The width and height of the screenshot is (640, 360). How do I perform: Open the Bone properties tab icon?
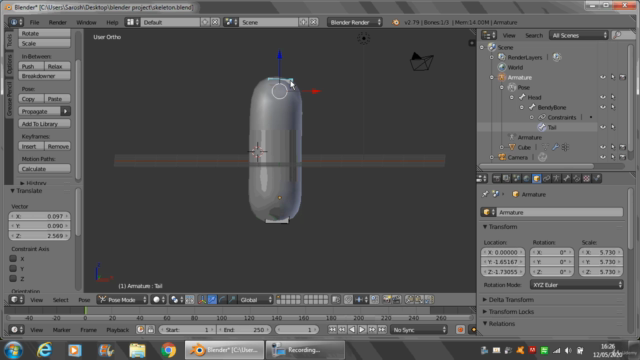click(567, 178)
